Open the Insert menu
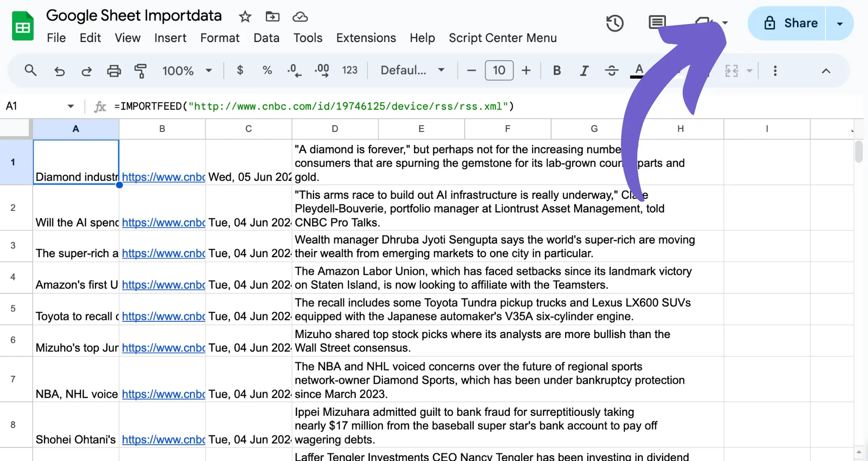 coord(170,38)
